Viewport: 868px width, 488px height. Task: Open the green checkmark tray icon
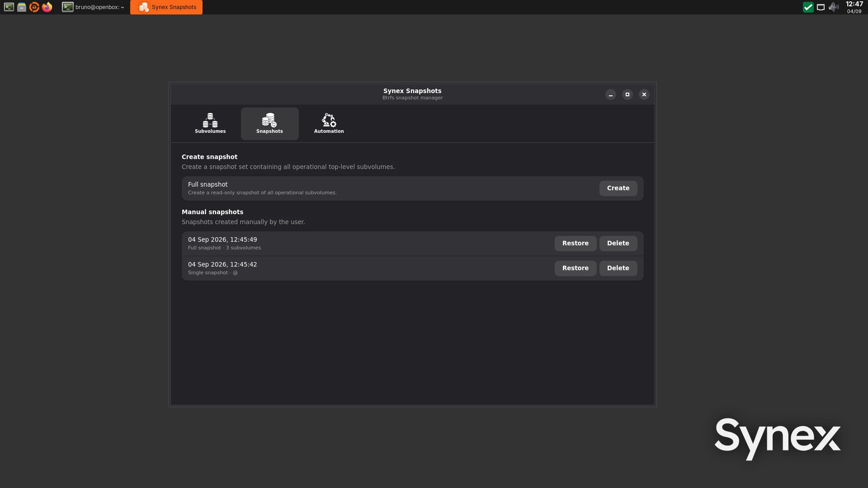(x=808, y=7)
